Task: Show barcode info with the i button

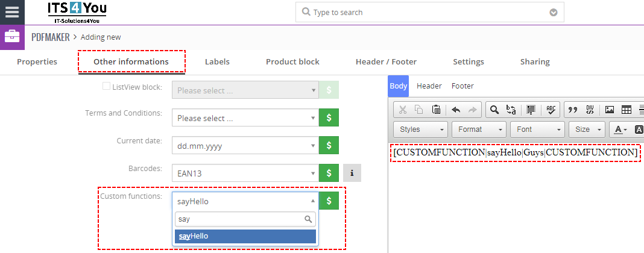Action: [352, 173]
